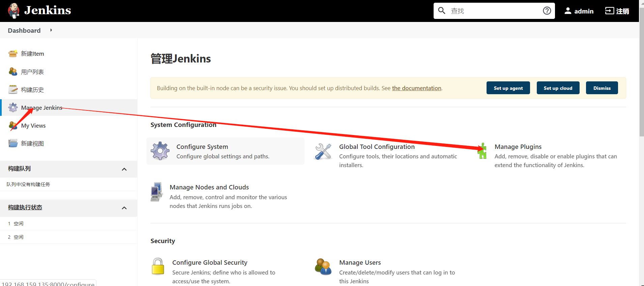Collapse the 构建队列 panel

[124, 169]
